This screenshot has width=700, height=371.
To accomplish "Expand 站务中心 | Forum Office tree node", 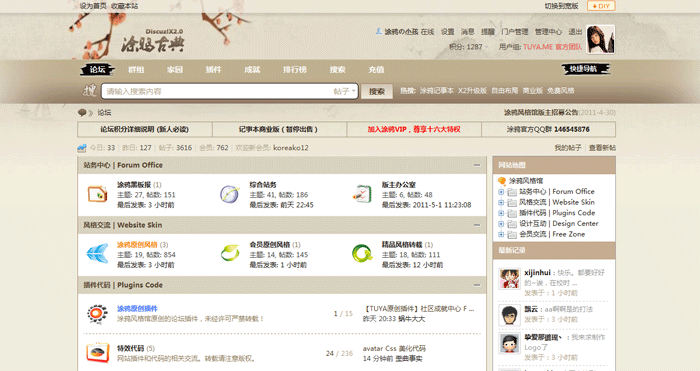I will [x=501, y=192].
